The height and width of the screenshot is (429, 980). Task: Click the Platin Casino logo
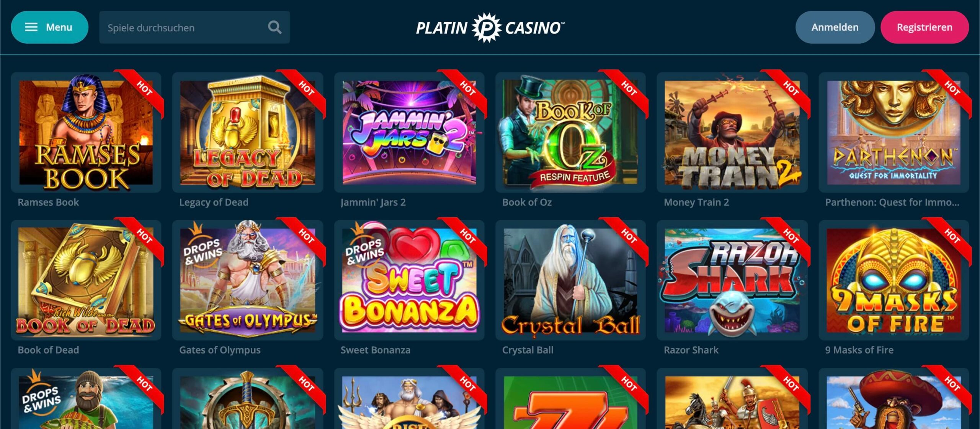pos(490,28)
